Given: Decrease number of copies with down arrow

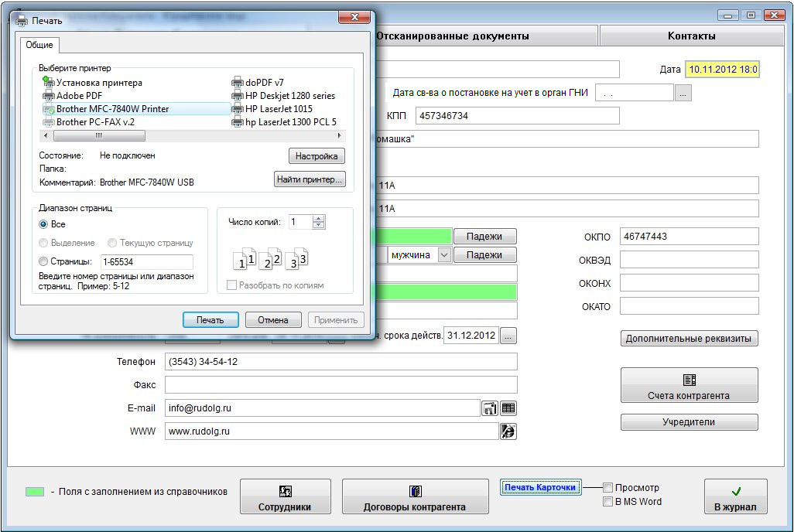Looking at the screenshot, I should coord(319,225).
